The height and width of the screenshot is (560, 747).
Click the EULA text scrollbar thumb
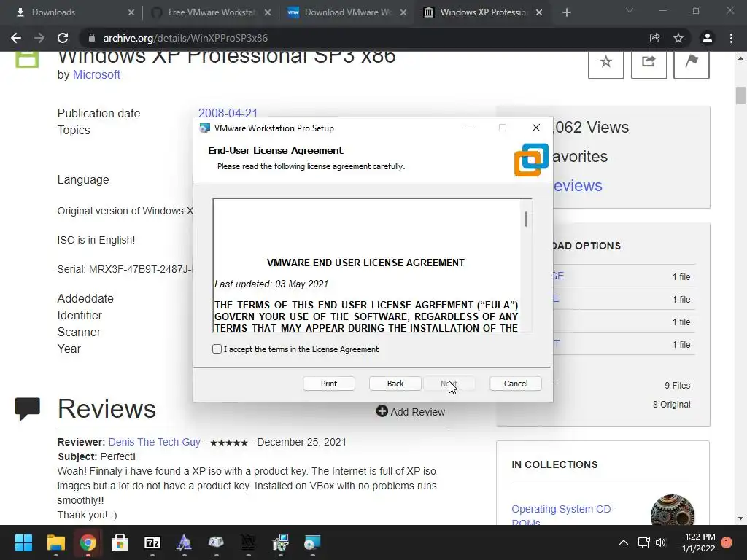click(x=526, y=219)
